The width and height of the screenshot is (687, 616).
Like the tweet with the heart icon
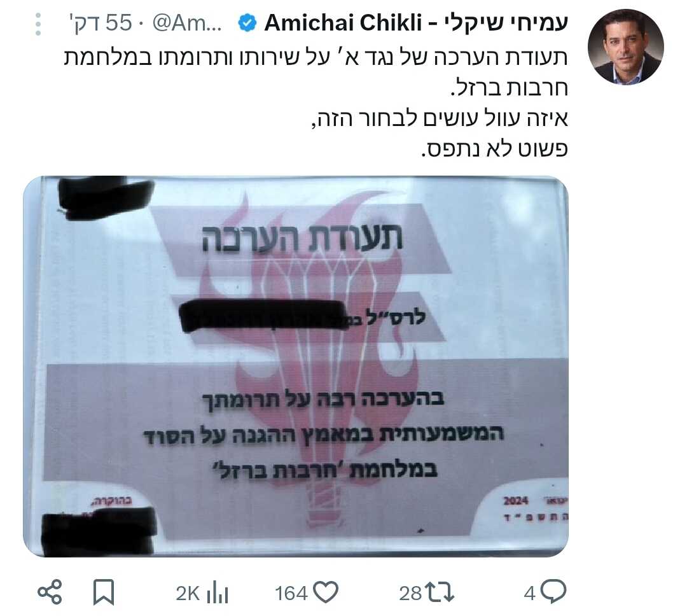point(326,592)
